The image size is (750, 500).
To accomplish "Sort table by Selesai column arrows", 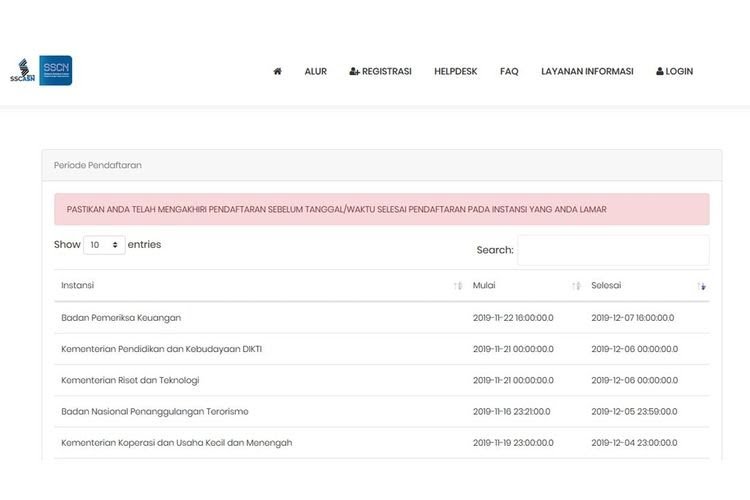I will (702, 286).
